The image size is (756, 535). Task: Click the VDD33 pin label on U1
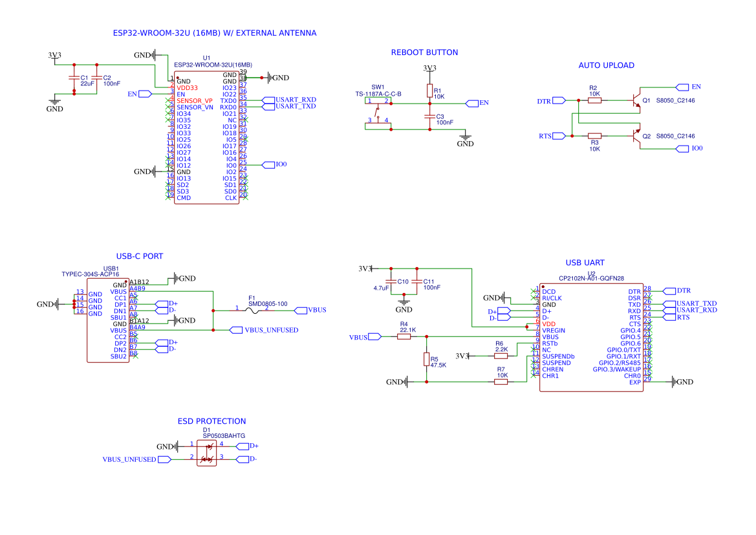(x=187, y=88)
